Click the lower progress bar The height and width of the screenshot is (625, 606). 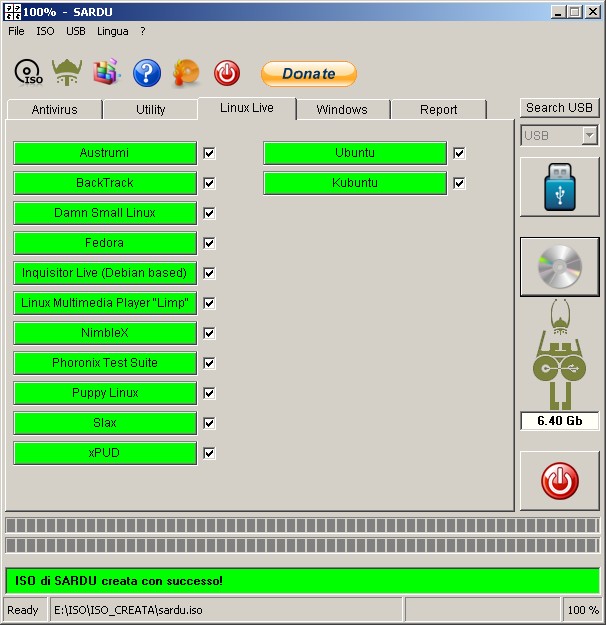click(x=303, y=545)
